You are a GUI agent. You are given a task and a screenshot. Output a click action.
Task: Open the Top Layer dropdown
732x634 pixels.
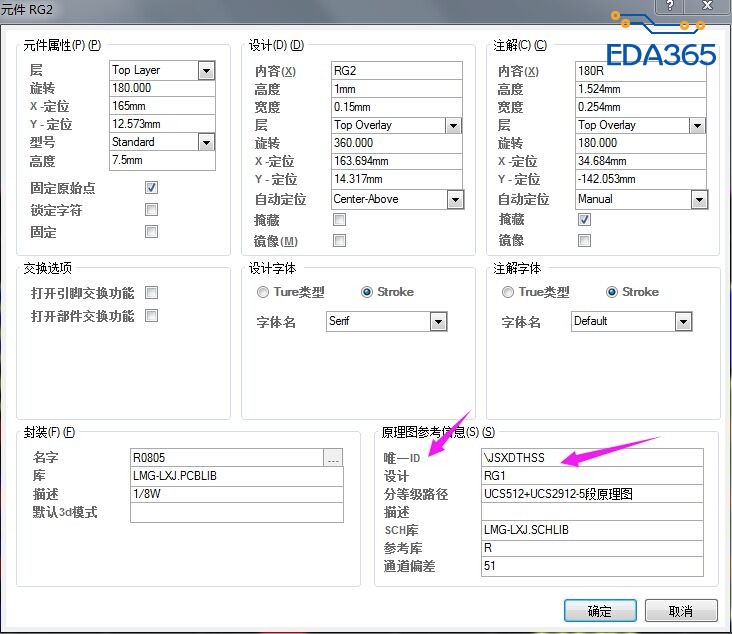coord(206,71)
